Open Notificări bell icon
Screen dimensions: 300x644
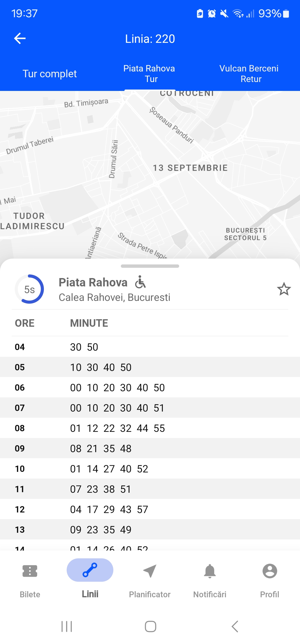pos(210,571)
